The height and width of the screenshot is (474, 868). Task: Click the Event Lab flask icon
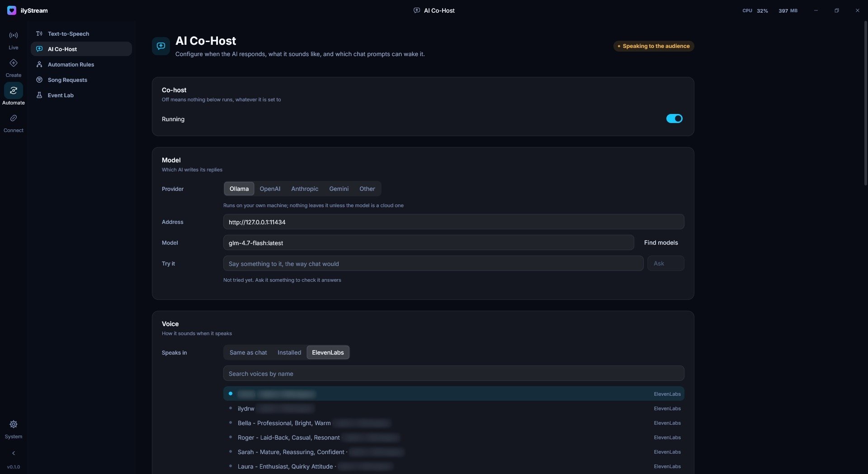[x=39, y=95]
